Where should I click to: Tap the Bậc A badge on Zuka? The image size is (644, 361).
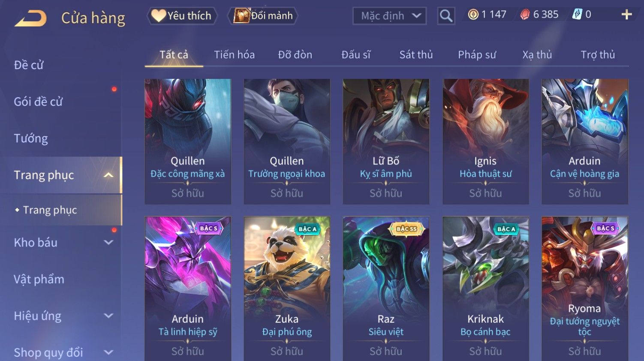[x=307, y=229]
